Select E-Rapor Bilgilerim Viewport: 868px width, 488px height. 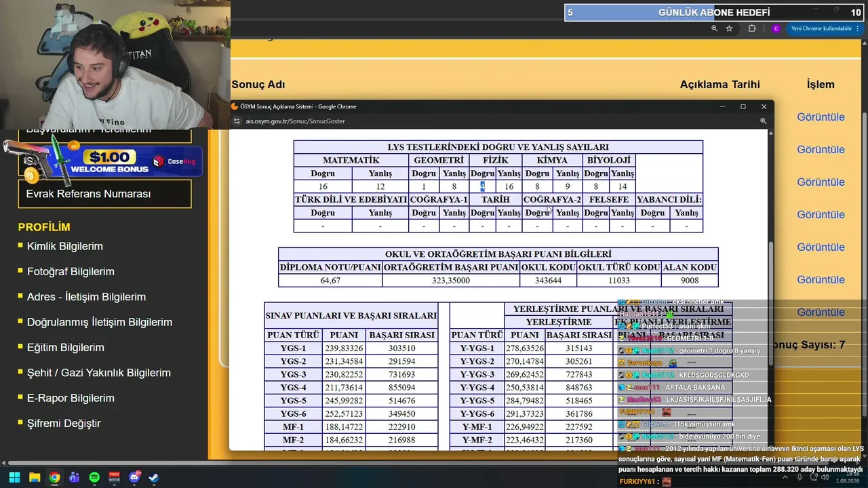71,398
